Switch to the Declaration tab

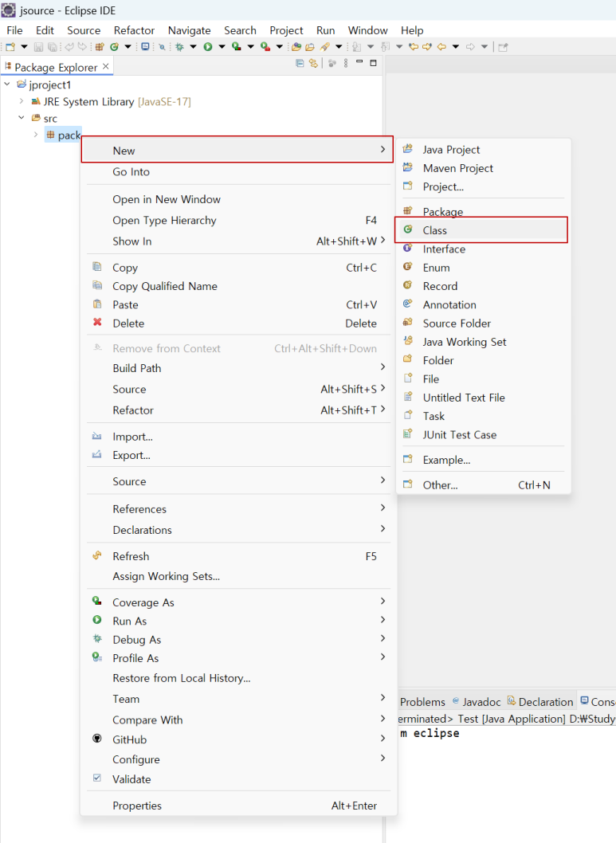coord(540,701)
